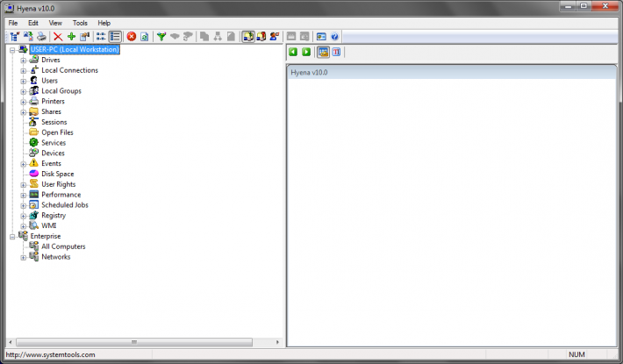This screenshot has height=364, width=623.
Task: Click the object tree toolbar icon
Action: [x=15, y=37]
